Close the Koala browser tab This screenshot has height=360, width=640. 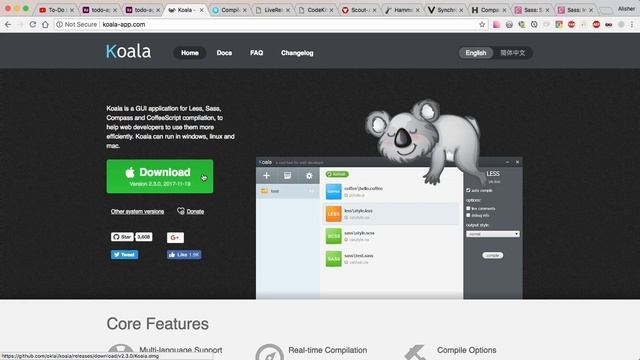(x=201, y=10)
